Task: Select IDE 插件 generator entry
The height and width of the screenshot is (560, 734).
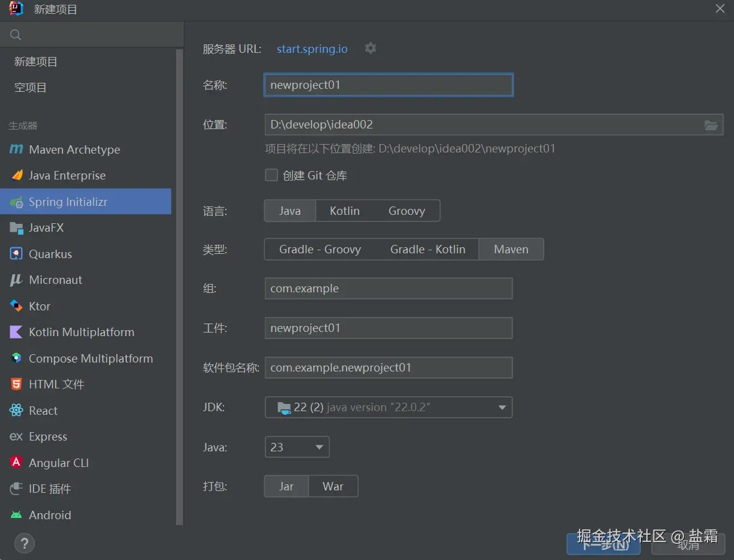Action: [x=85, y=489]
